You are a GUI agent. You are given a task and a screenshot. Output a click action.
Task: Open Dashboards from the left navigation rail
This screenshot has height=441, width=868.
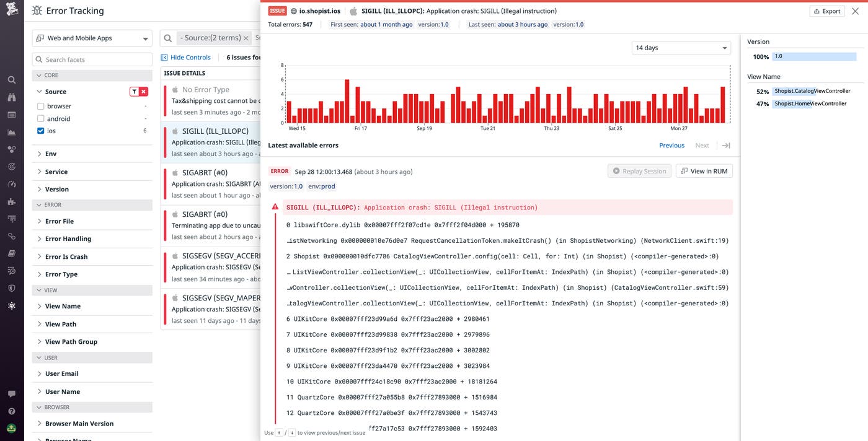point(11,115)
